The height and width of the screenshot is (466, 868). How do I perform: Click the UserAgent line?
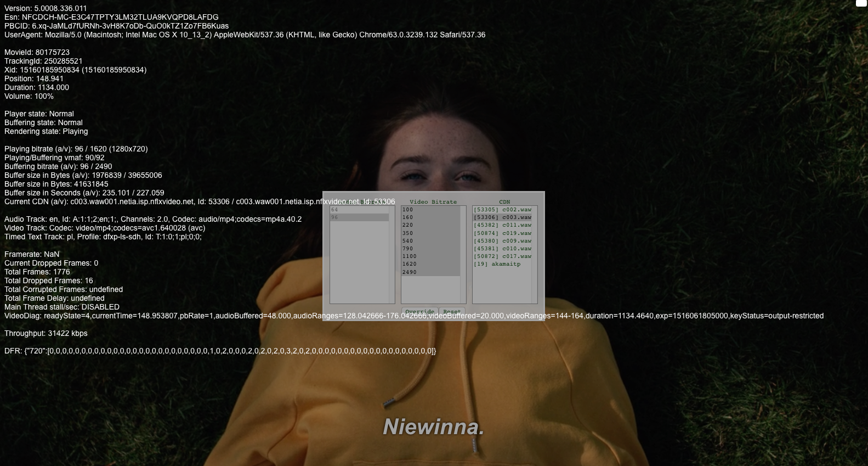(x=245, y=35)
